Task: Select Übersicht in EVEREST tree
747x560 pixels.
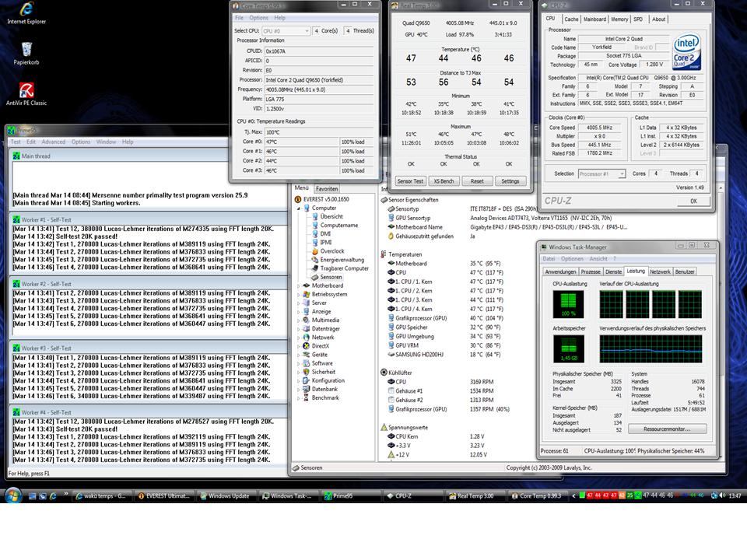Action: pyautogui.click(x=331, y=217)
